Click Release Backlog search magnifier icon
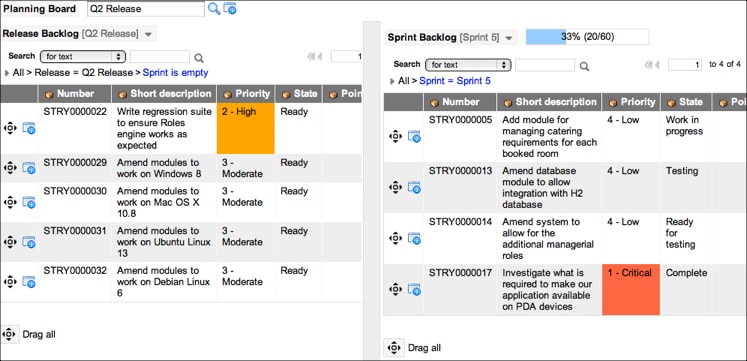The width and height of the screenshot is (747, 361). (x=199, y=58)
